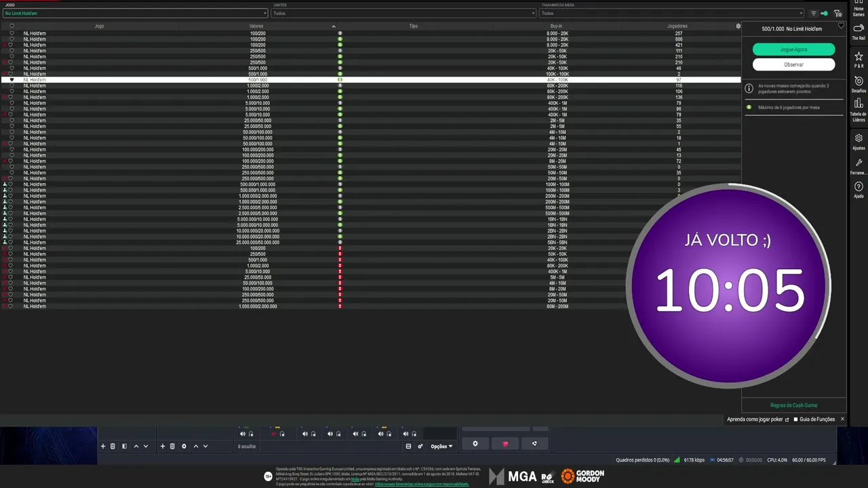The width and height of the screenshot is (868, 488).
Task: Click the red muted speaker icon in the mixer
Action: tap(274, 434)
